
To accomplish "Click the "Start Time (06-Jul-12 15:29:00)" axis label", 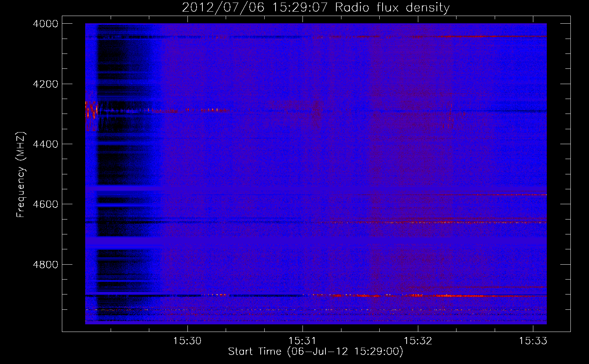I will tap(316, 352).
